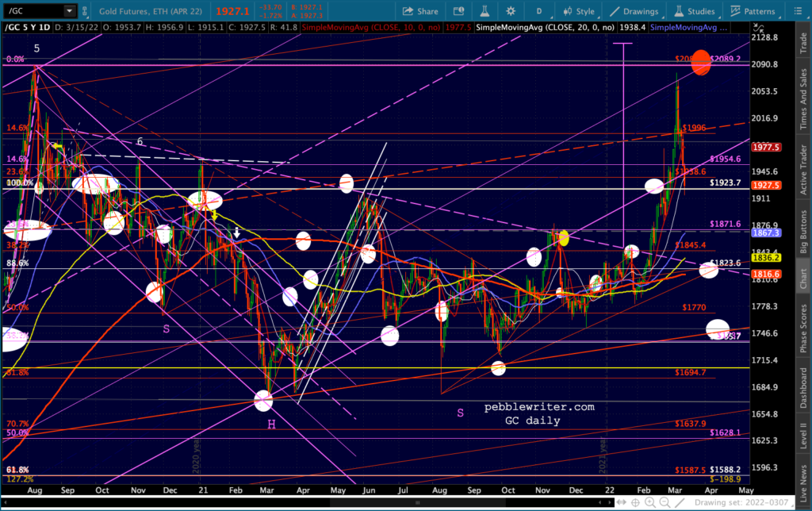Click the red 1977.5 price axis bubble
The height and width of the screenshot is (511, 812).
(766, 147)
